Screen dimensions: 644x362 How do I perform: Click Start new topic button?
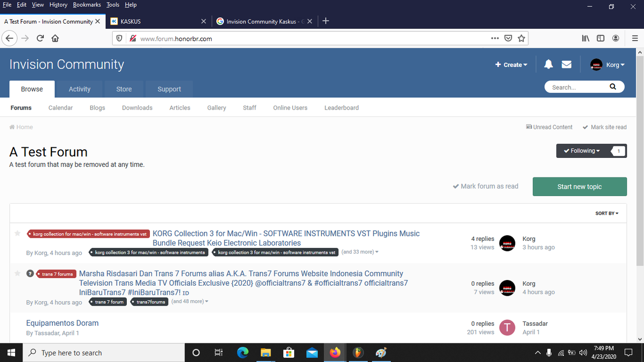[x=579, y=187]
